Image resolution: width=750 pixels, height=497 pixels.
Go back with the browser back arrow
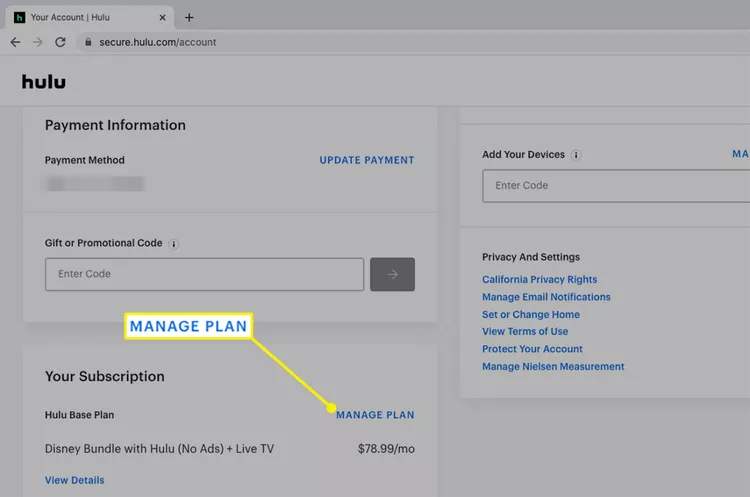[15, 42]
